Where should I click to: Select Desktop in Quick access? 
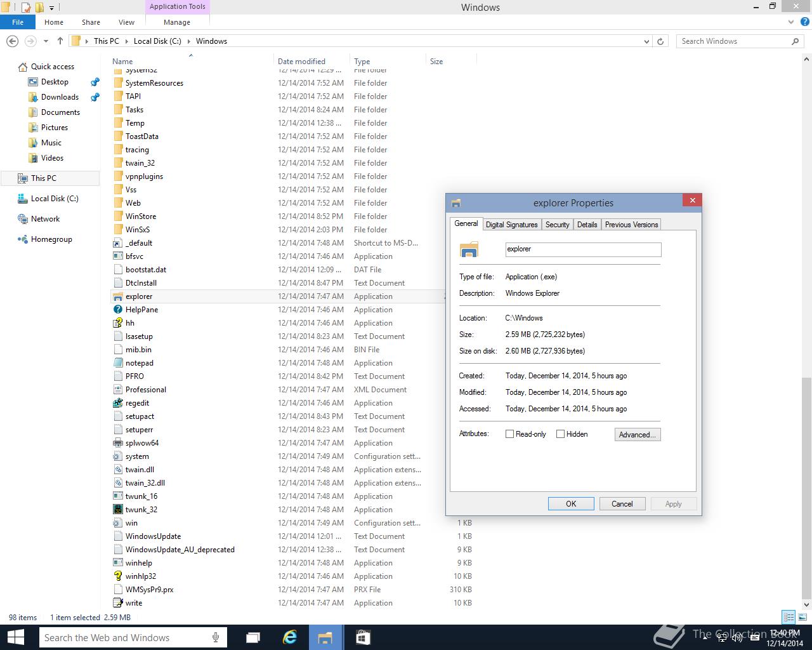coord(55,82)
